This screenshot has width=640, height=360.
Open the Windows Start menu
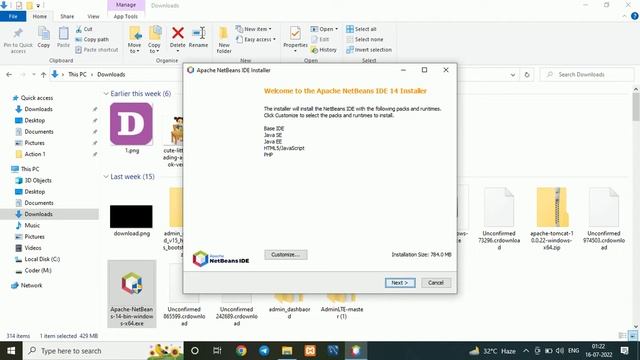pos(11,351)
